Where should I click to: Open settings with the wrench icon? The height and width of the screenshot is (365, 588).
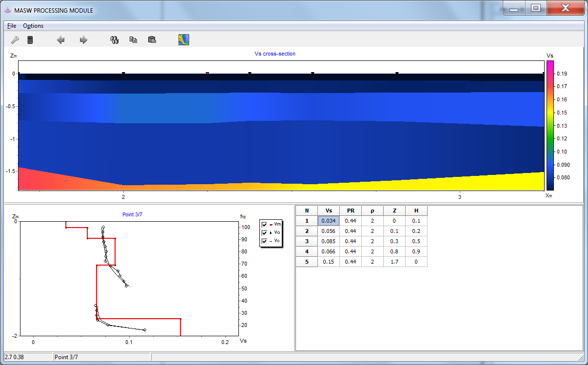coord(15,40)
